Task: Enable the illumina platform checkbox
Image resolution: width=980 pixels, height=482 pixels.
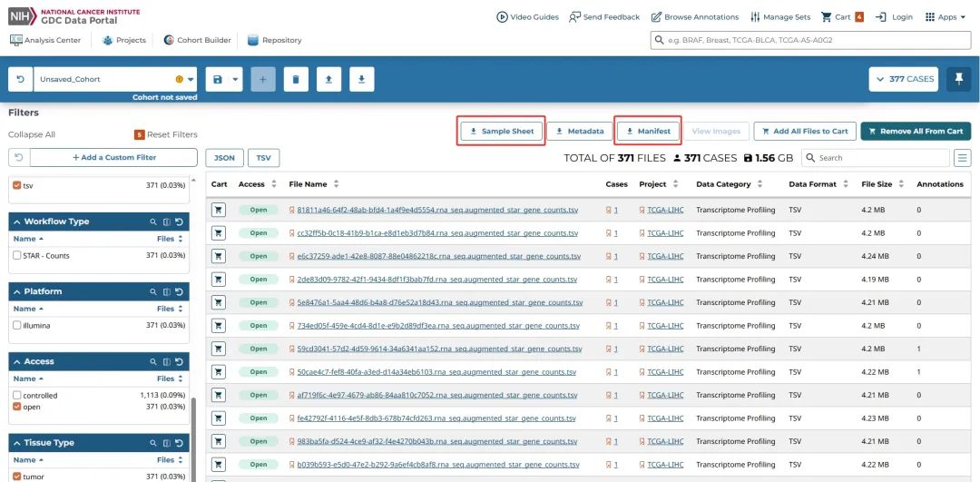Action: 17,325
